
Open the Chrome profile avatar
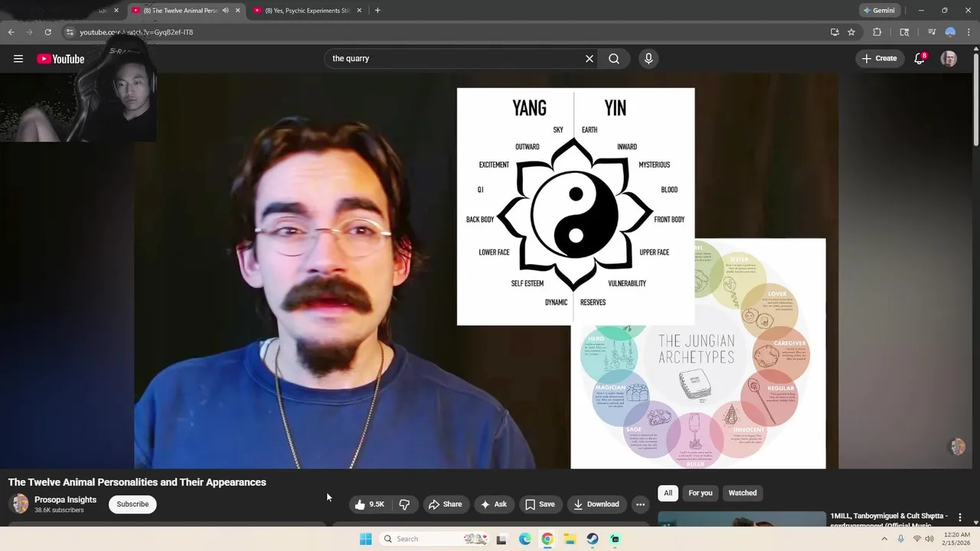950,32
